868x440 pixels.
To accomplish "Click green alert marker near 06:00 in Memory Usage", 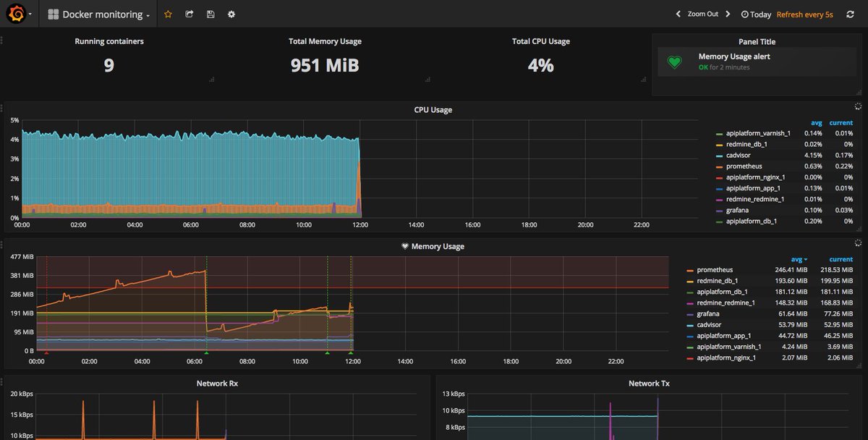I will (206, 353).
